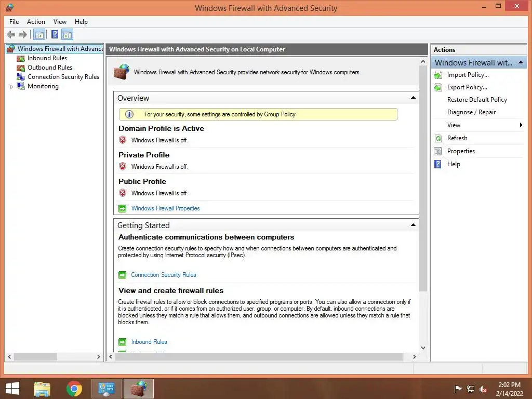Click the Windows Start button

[12, 388]
